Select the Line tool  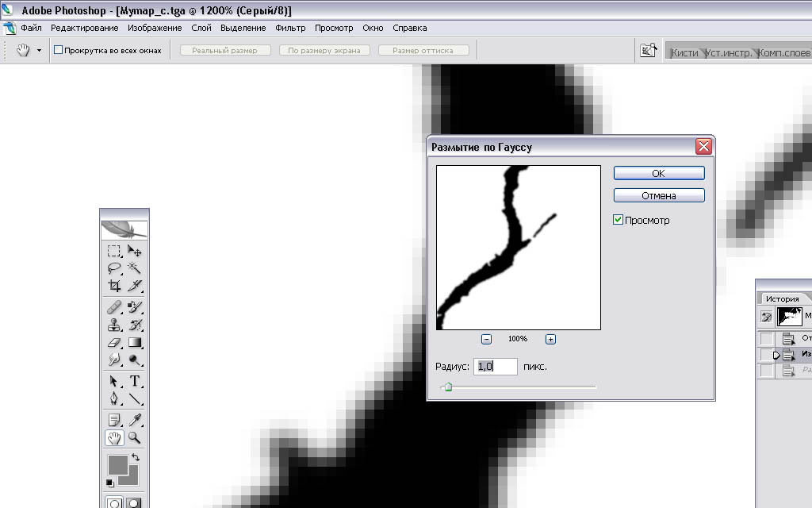(135, 398)
